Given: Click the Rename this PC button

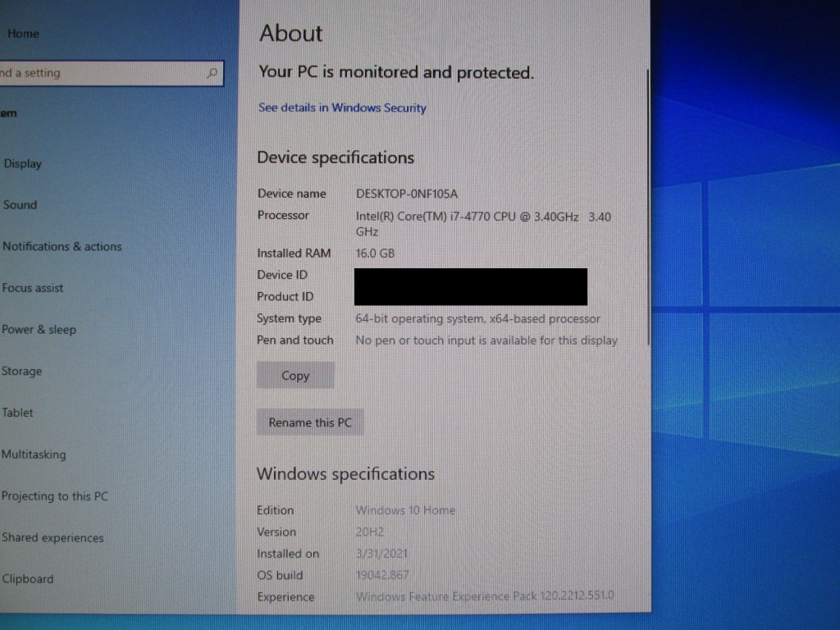Looking at the screenshot, I should tap(310, 422).
